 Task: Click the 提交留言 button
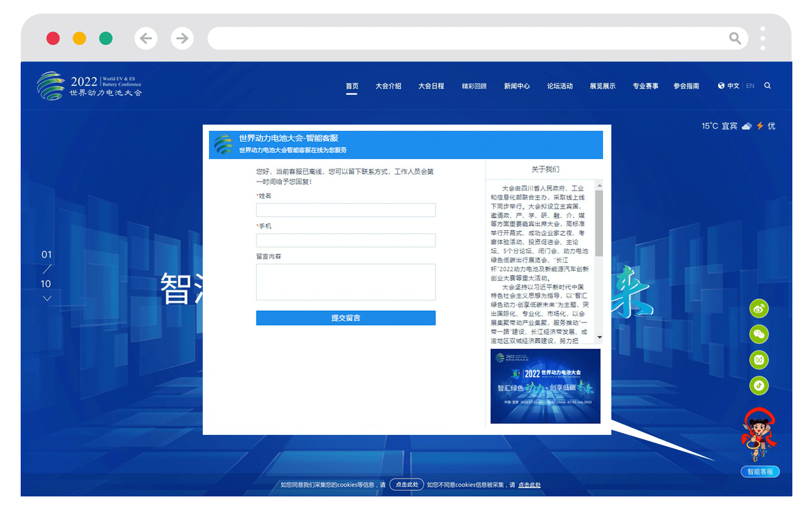[345, 318]
